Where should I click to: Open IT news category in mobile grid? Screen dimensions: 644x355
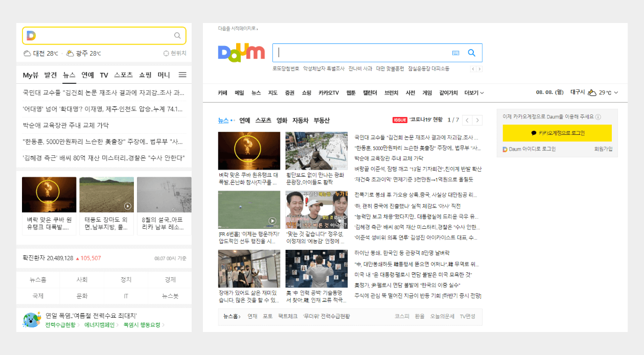[x=126, y=296]
